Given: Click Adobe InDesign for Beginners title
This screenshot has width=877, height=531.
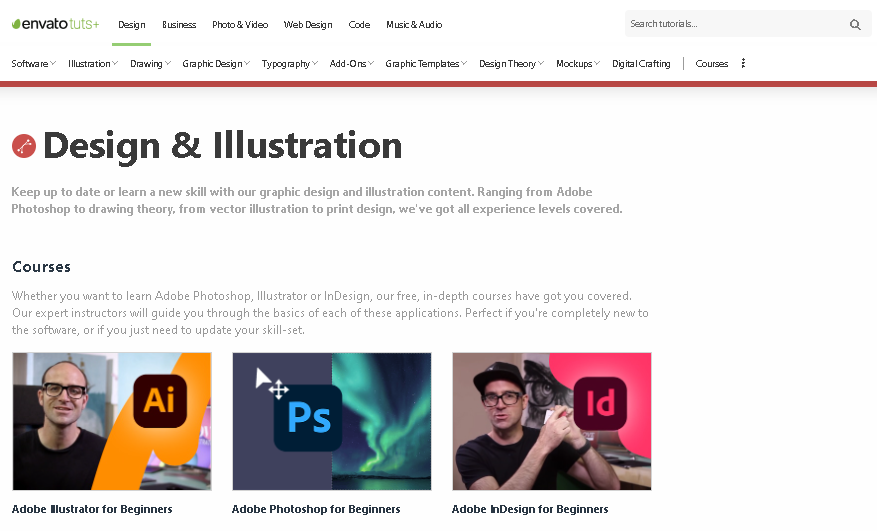Looking at the screenshot, I should pos(530,509).
